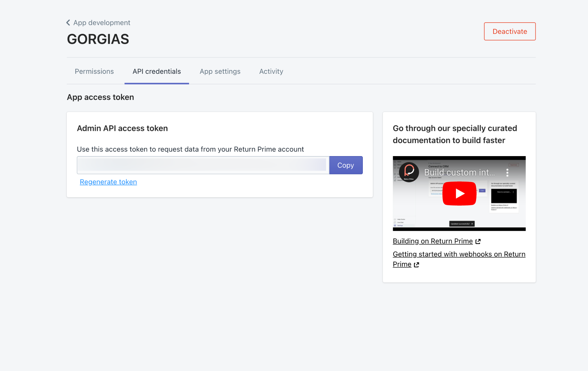The height and width of the screenshot is (371, 588).
Task: Copy the Admin API access token
Action: pos(345,165)
